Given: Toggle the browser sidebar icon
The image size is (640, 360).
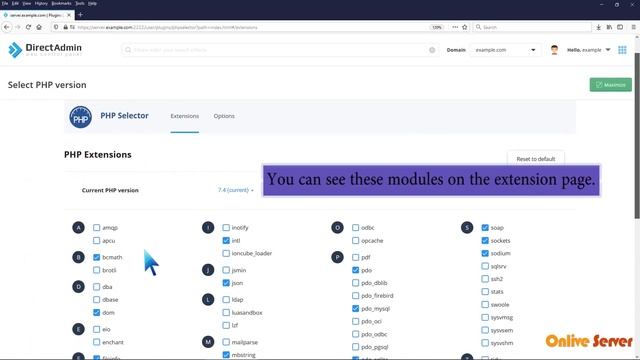Looking at the screenshot, I should (620, 27).
